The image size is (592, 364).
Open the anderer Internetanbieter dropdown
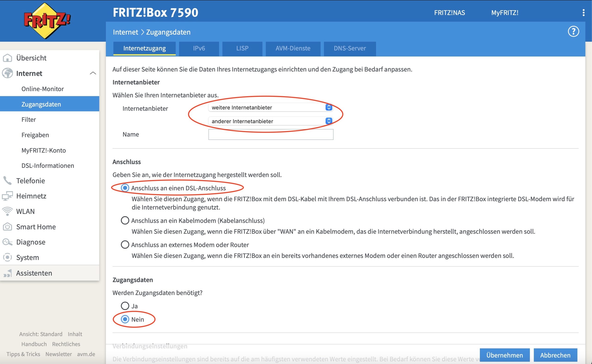(x=270, y=121)
